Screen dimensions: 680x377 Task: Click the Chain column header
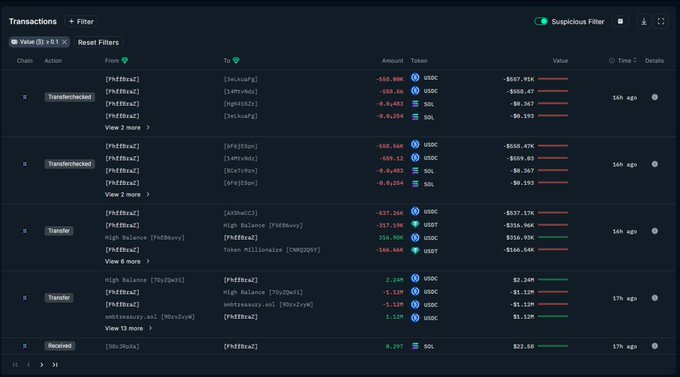tap(25, 60)
